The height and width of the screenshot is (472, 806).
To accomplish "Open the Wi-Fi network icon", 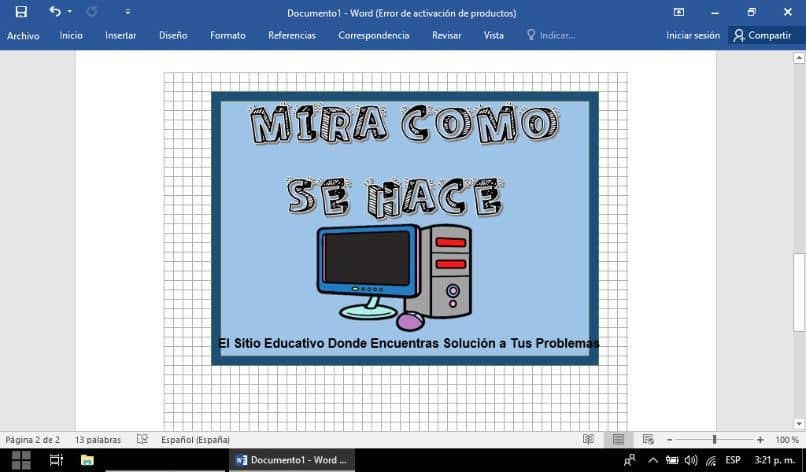I will click(711, 461).
